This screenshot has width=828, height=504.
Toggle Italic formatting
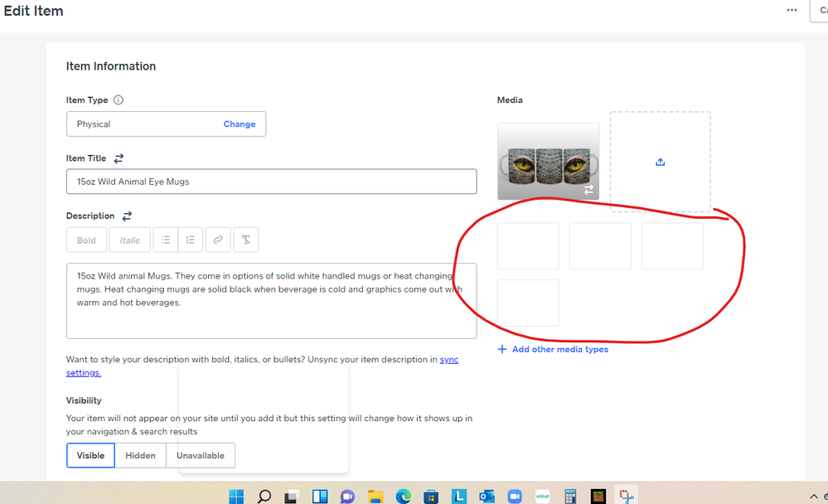click(129, 240)
